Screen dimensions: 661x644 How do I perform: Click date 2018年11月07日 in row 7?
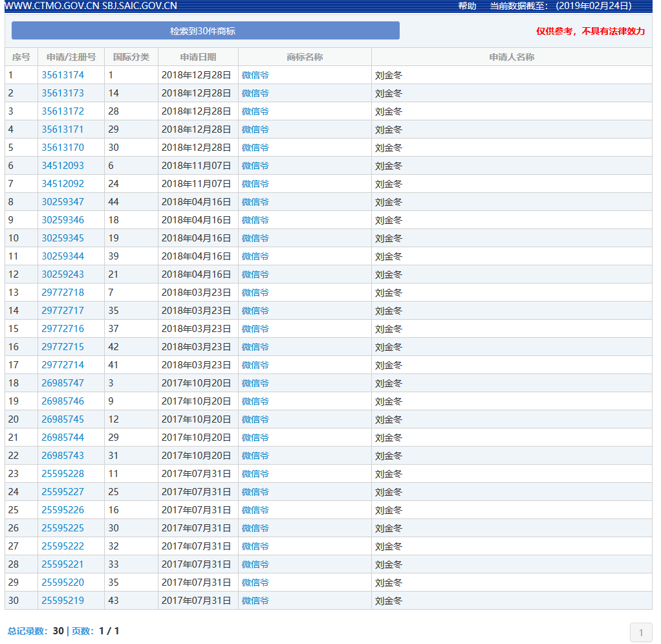point(196,184)
